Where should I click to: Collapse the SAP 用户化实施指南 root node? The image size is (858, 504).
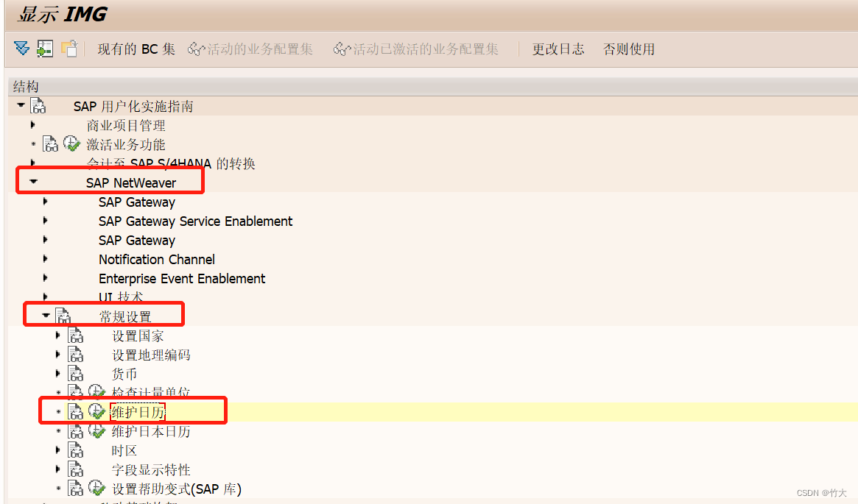click(21, 105)
